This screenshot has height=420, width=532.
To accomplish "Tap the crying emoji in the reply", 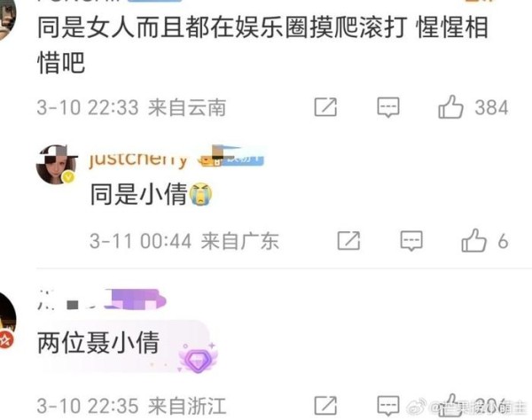I will pyautogui.click(x=200, y=194).
